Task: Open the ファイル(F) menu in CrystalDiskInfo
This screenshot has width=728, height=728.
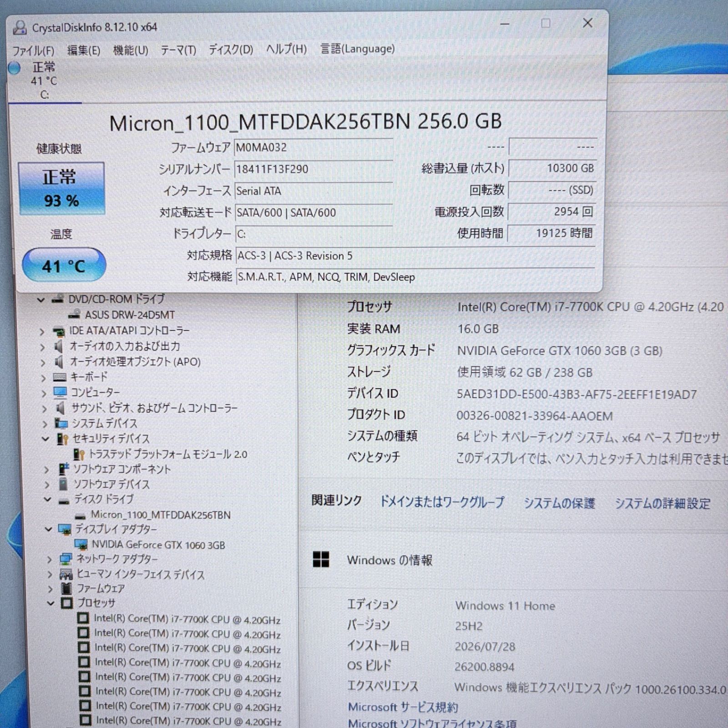Action: (x=33, y=51)
